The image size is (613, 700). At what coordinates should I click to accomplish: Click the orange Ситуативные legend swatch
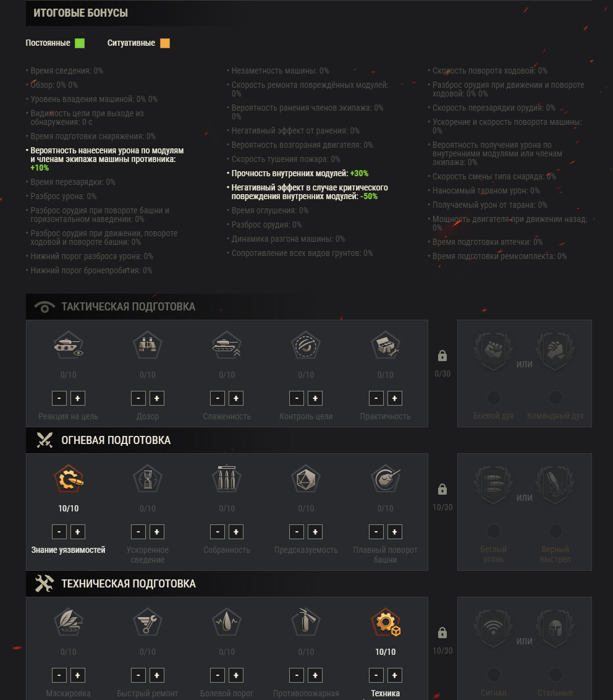point(165,43)
